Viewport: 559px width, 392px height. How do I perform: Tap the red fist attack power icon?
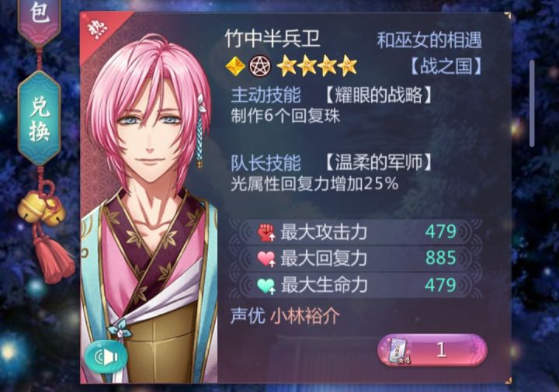pyautogui.click(x=266, y=232)
